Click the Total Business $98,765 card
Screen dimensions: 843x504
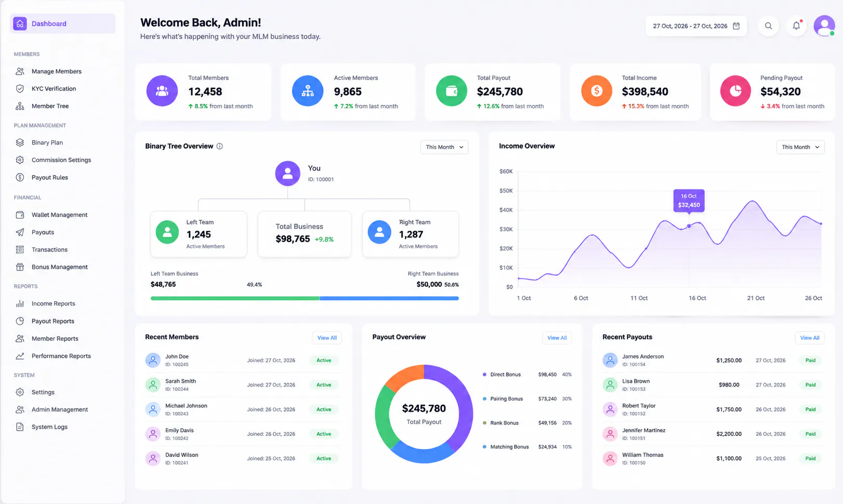305,234
